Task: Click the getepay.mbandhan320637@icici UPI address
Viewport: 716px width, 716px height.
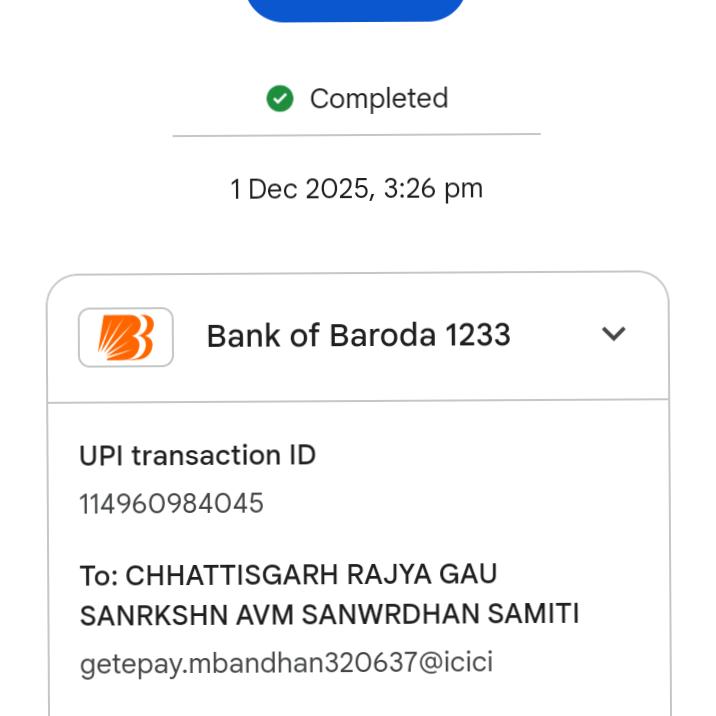Action: coord(286,662)
